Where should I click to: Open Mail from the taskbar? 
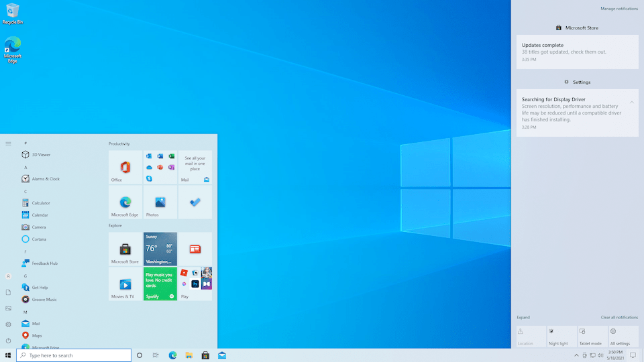click(x=222, y=355)
